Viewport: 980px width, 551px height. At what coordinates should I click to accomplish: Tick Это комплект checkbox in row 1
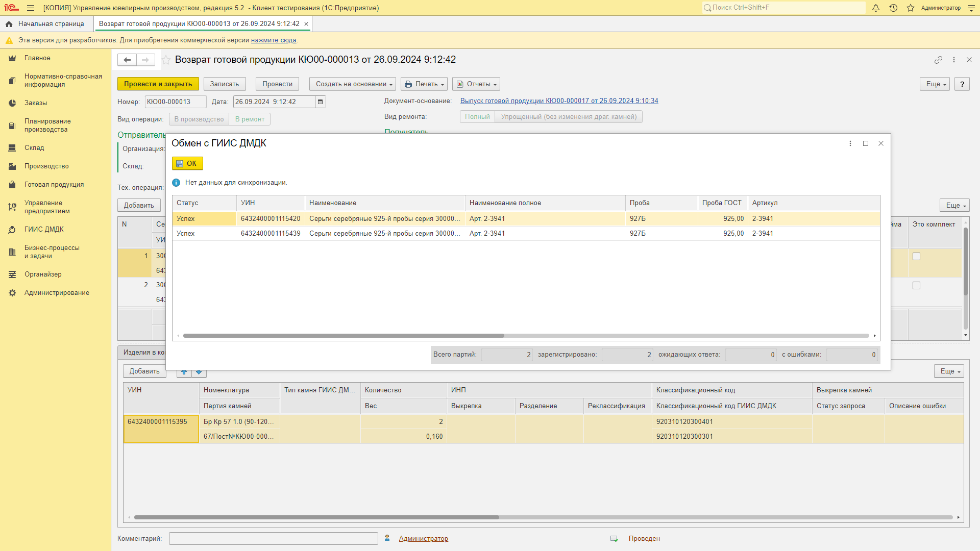point(917,257)
